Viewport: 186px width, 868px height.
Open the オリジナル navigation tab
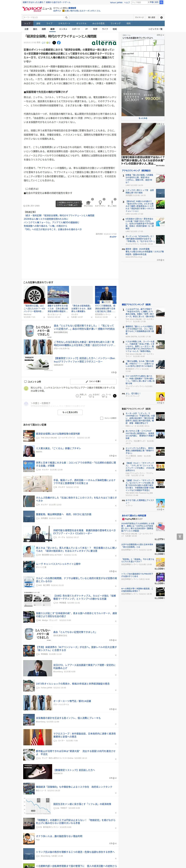(81, 24)
